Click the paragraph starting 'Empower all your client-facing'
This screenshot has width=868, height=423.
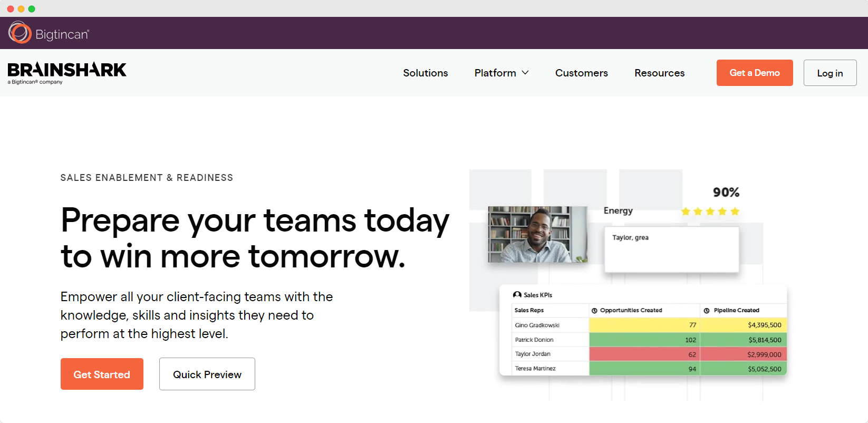(197, 315)
